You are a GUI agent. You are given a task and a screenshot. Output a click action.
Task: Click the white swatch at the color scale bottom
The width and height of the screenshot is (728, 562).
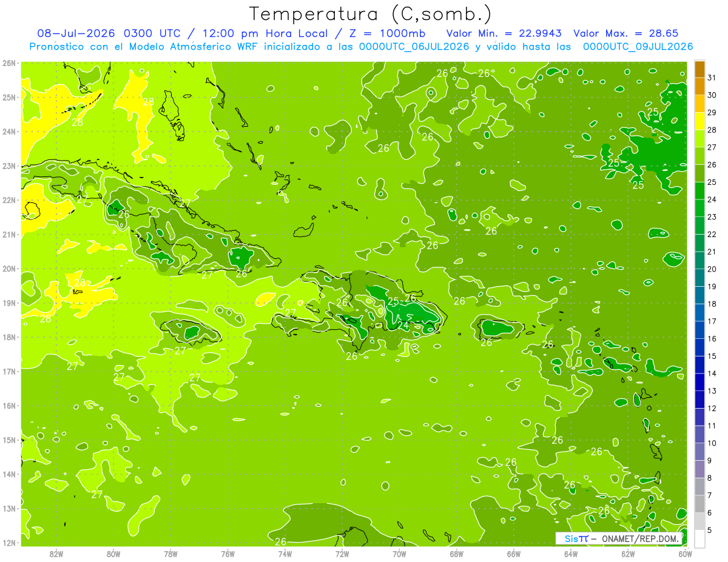(699, 538)
